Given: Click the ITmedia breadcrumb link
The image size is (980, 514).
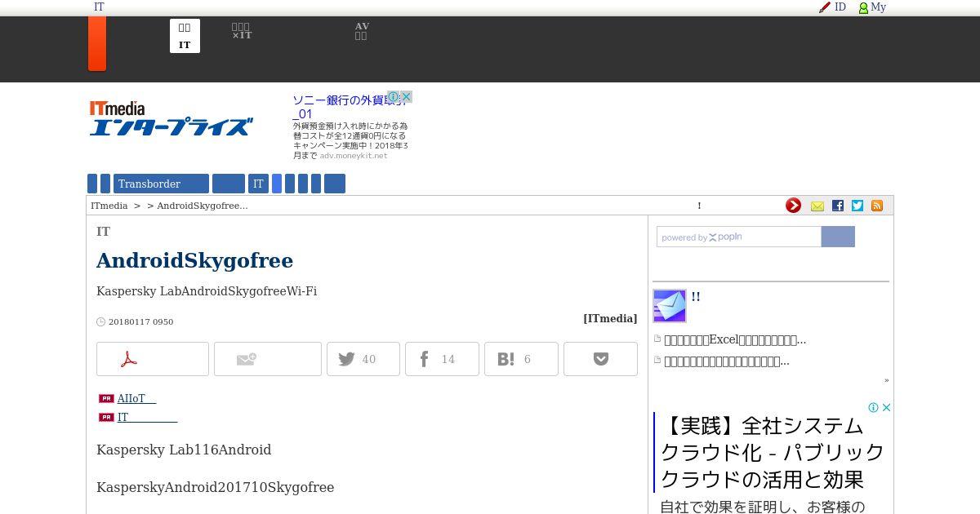Looking at the screenshot, I should click(x=109, y=206).
